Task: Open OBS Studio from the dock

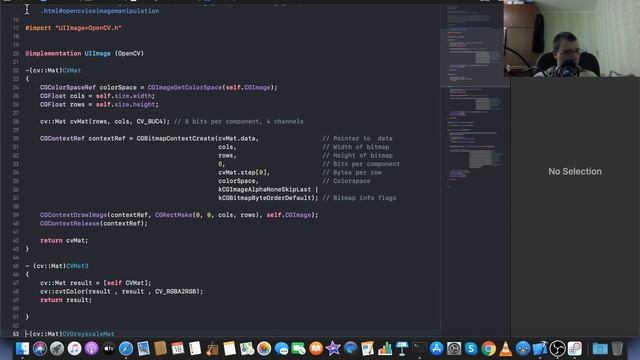Action: click(557, 349)
